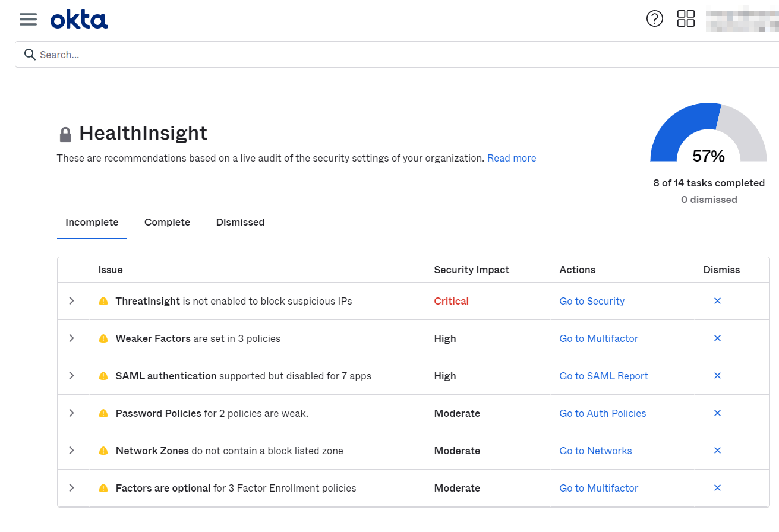Switch to the Dismissed tab

pos(240,222)
